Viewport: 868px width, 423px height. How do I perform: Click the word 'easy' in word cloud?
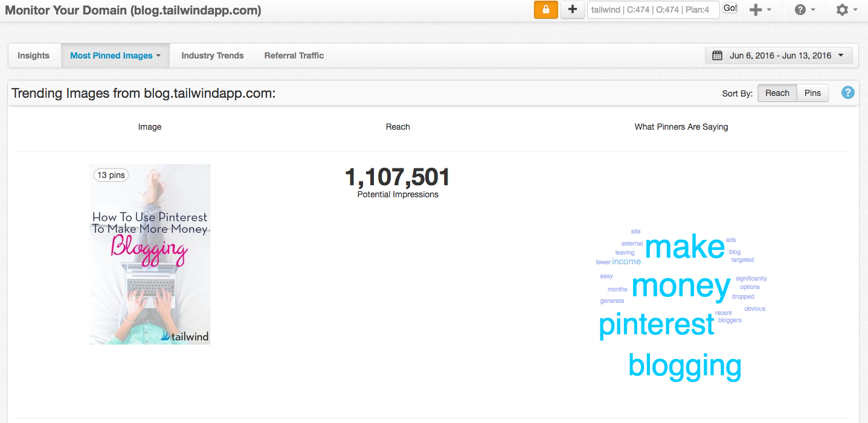pyautogui.click(x=606, y=276)
